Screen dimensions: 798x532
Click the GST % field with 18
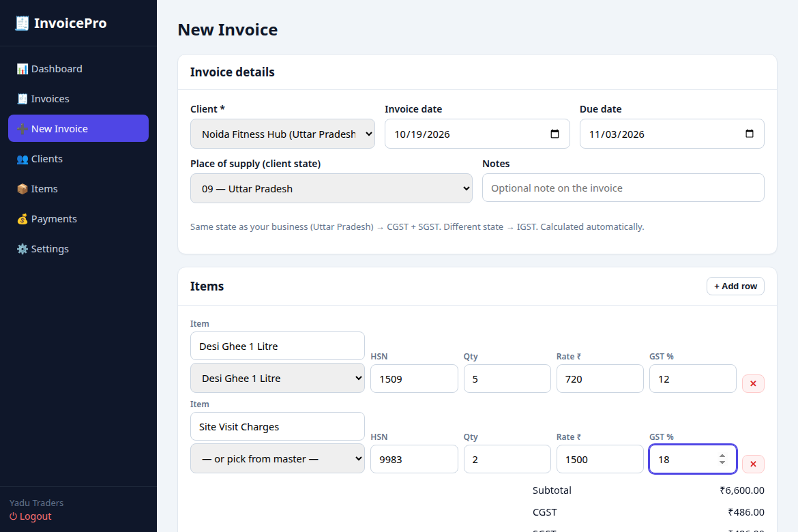[x=693, y=459]
